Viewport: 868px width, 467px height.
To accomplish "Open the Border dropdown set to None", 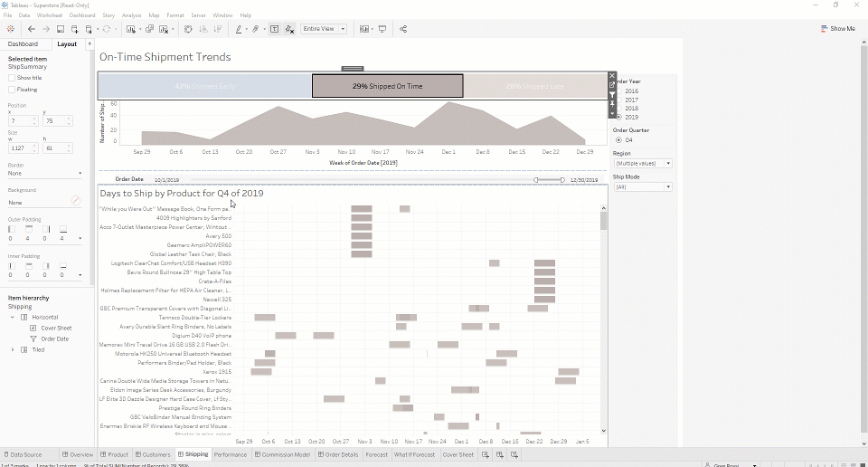I will (45, 174).
